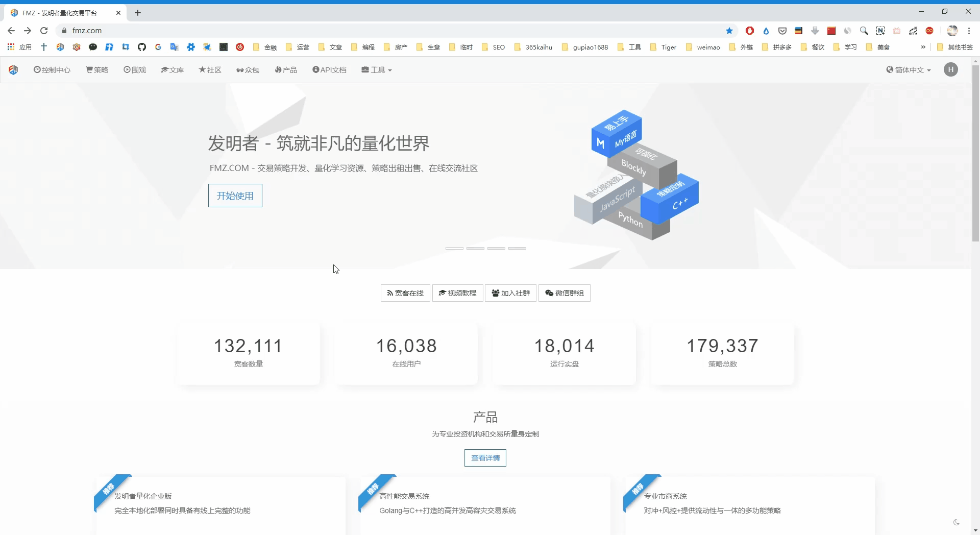Select the second carousel slide indicator

click(475, 248)
